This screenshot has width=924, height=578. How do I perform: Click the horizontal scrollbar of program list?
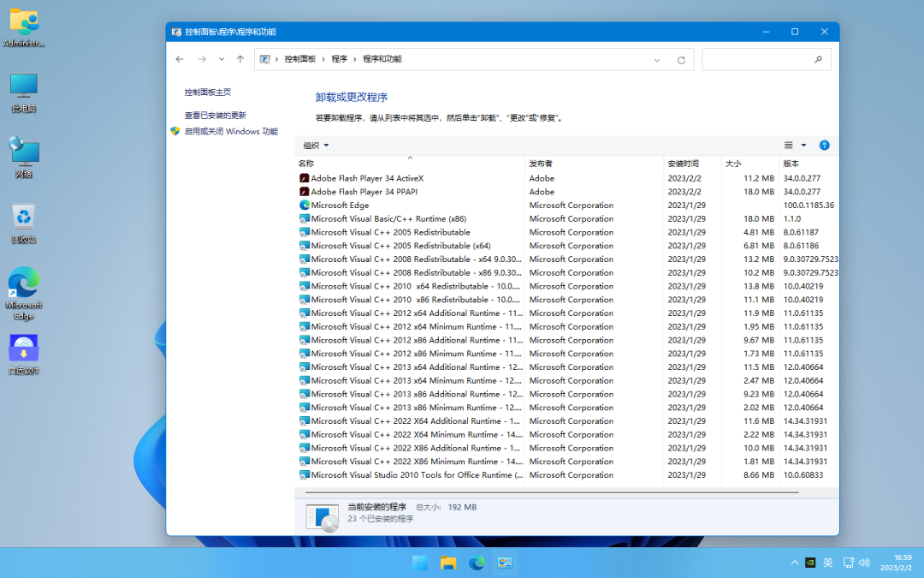pyautogui.click(x=548, y=492)
